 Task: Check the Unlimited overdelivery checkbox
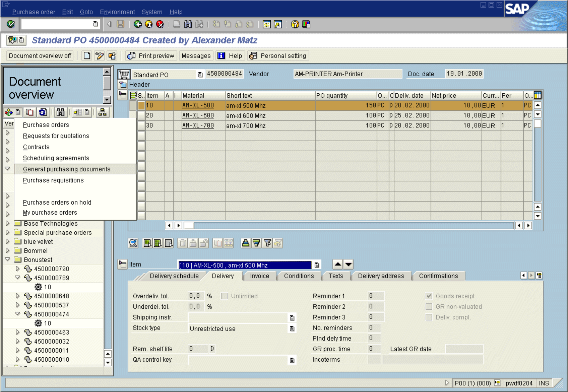click(x=224, y=296)
